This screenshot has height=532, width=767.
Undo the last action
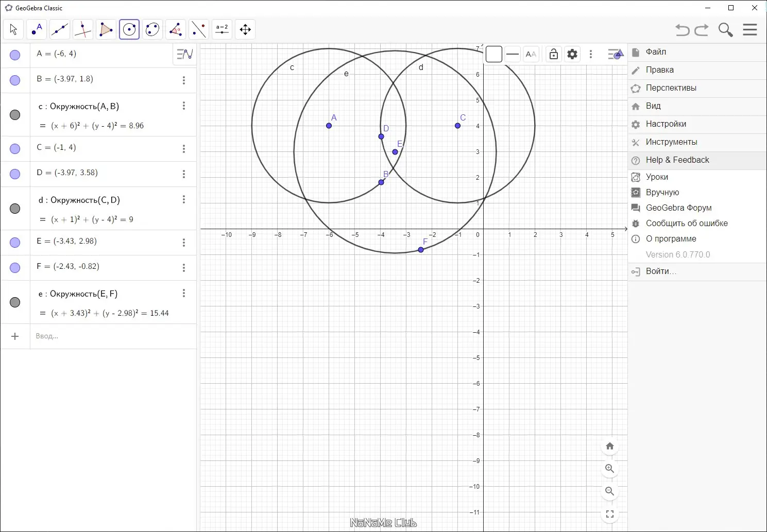683,30
